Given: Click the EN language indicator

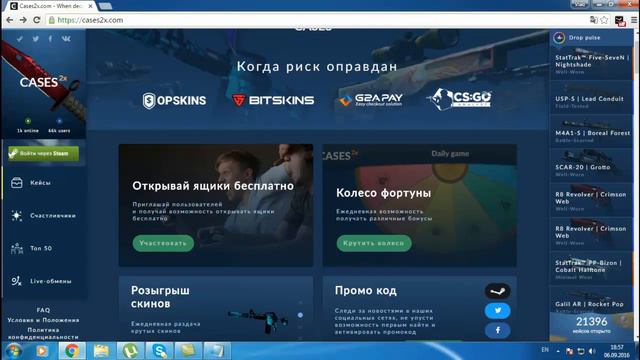Looking at the screenshot, I should click(x=545, y=350).
